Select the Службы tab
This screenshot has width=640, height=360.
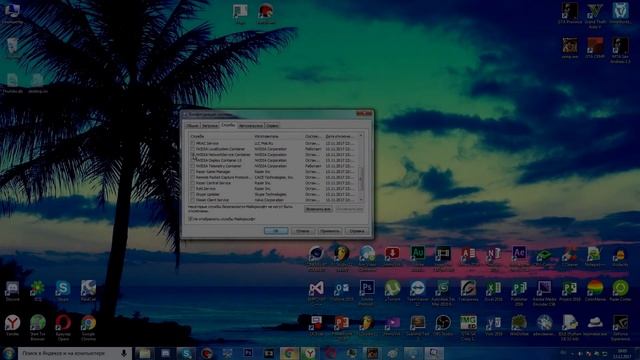tap(228, 125)
